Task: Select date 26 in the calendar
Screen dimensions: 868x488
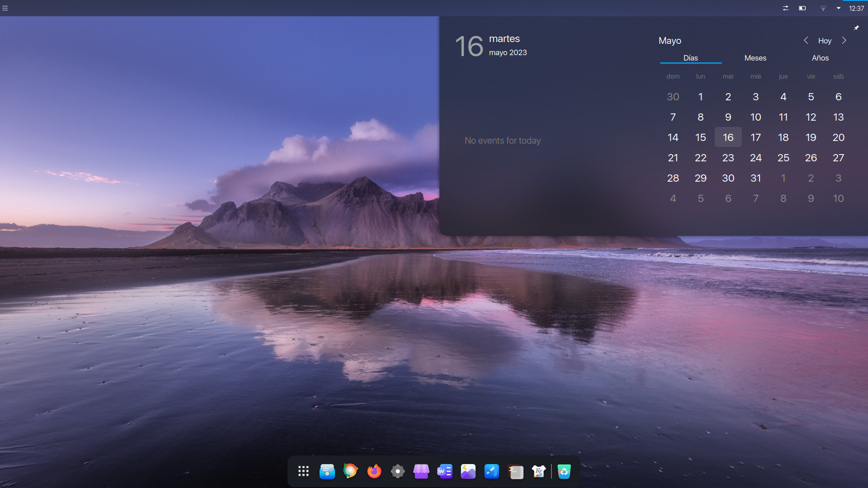Action: click(811, 158)
